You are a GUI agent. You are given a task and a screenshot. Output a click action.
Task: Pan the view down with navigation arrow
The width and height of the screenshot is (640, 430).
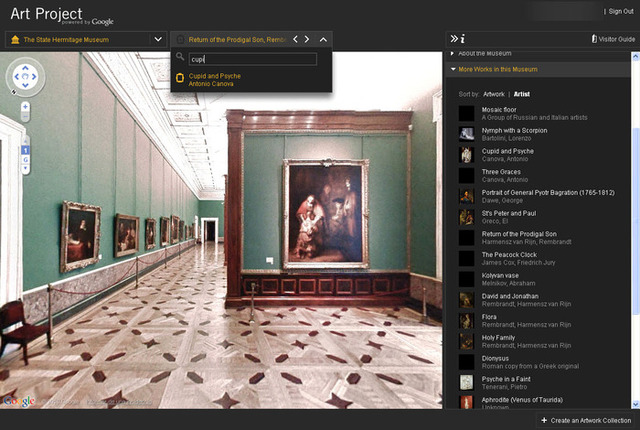pos(25,85)
